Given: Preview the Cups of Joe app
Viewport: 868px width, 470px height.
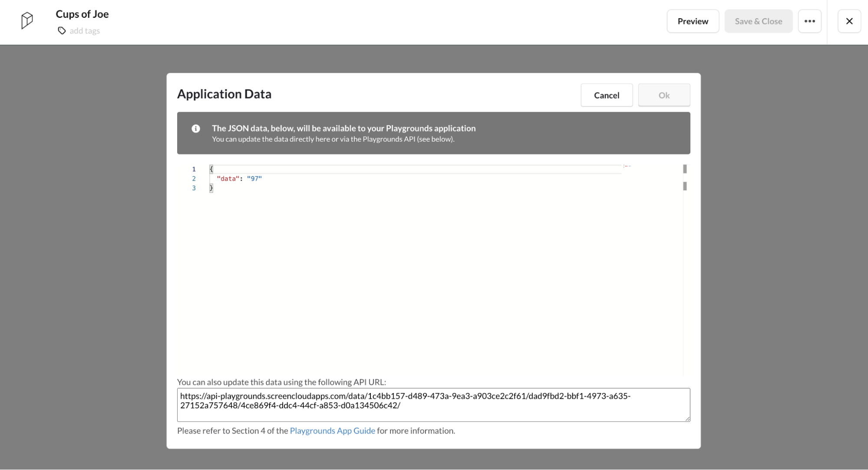Looking at the screenshot, I should 693,21.
